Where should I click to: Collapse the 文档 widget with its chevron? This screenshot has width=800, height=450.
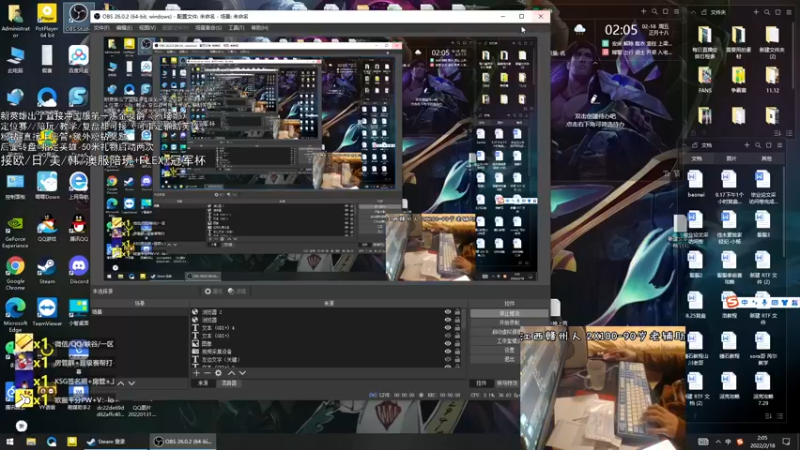point(684,145)
